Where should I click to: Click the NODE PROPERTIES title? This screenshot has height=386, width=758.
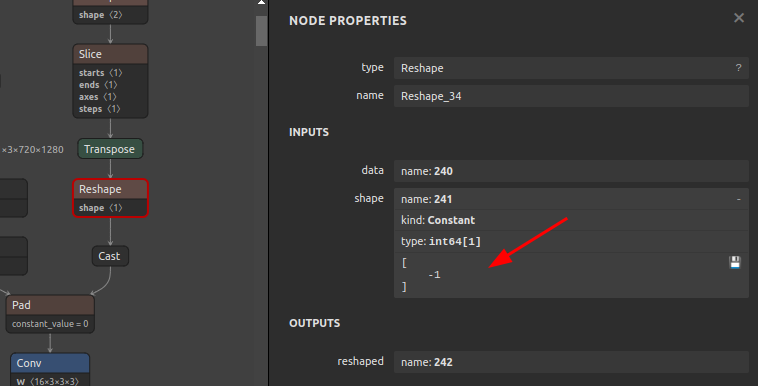pos(348,21)
